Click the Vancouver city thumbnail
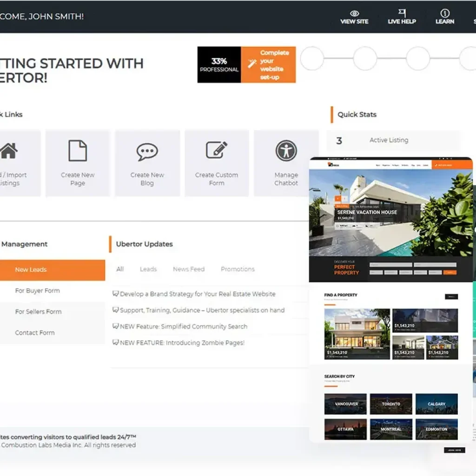 click(345, 403)
